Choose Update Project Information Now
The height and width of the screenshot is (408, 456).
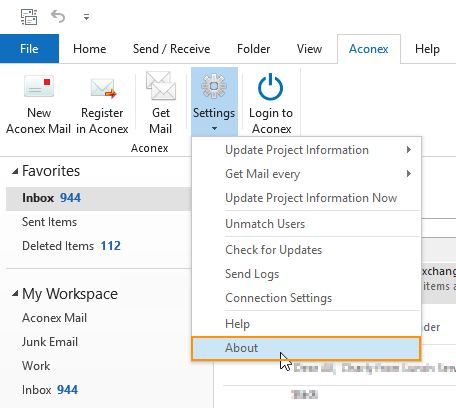pyautogui.click(x=306, y=198)
